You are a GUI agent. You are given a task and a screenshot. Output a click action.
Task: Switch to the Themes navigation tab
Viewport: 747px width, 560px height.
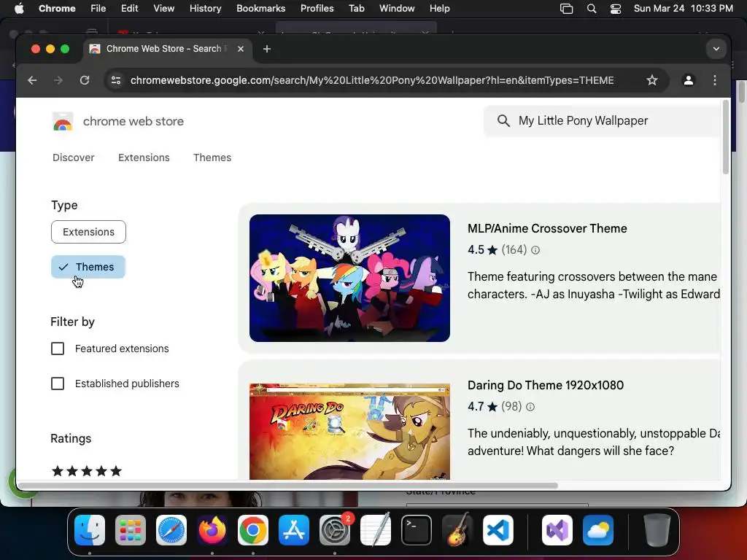tap(212, 157)
